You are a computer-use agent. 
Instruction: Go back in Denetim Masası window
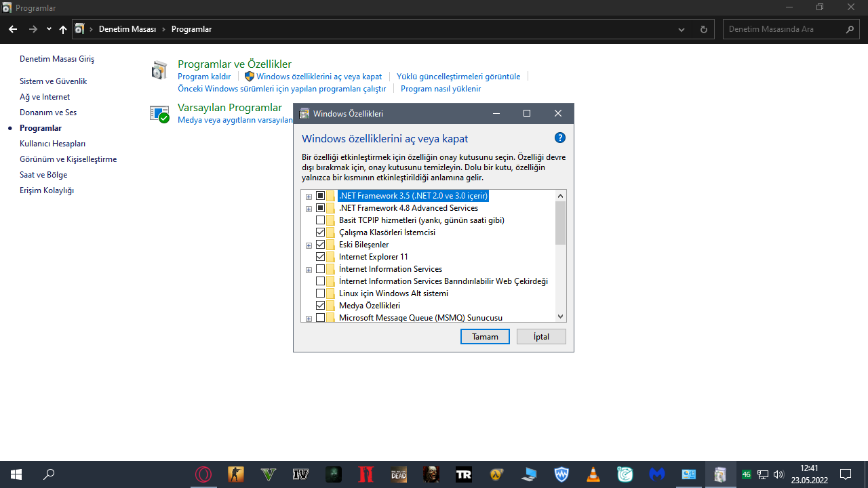[x=13, y=29]
